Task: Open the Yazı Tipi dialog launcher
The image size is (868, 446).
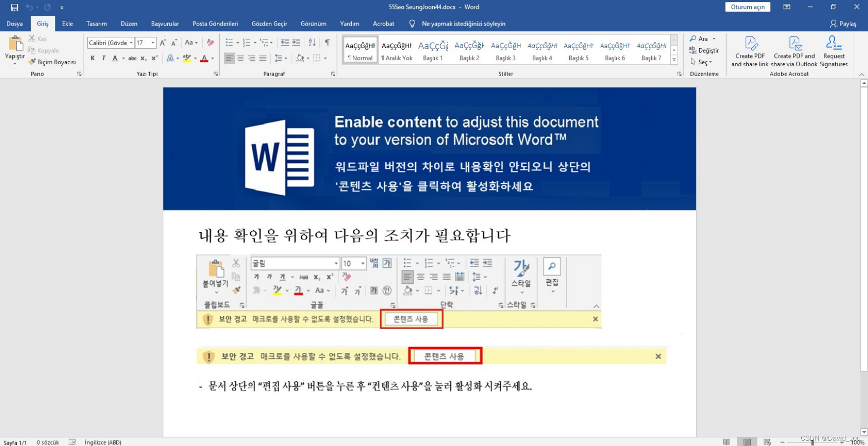Action: click(215, 74)
